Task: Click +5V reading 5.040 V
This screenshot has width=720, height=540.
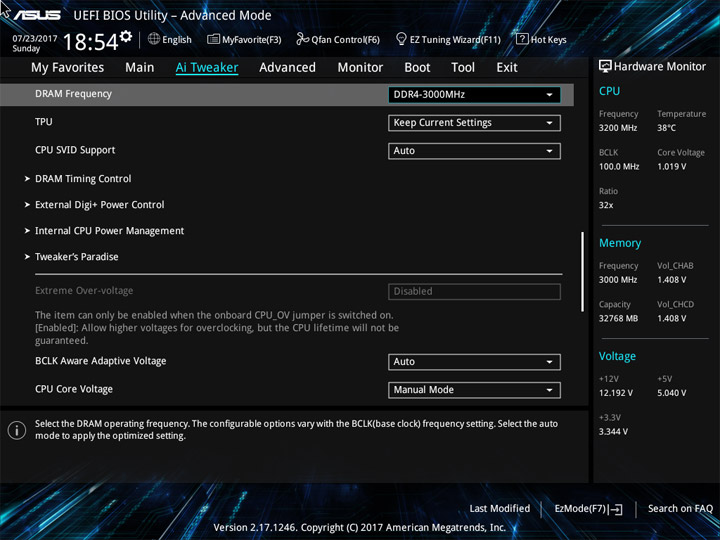Action: point(671,393)
